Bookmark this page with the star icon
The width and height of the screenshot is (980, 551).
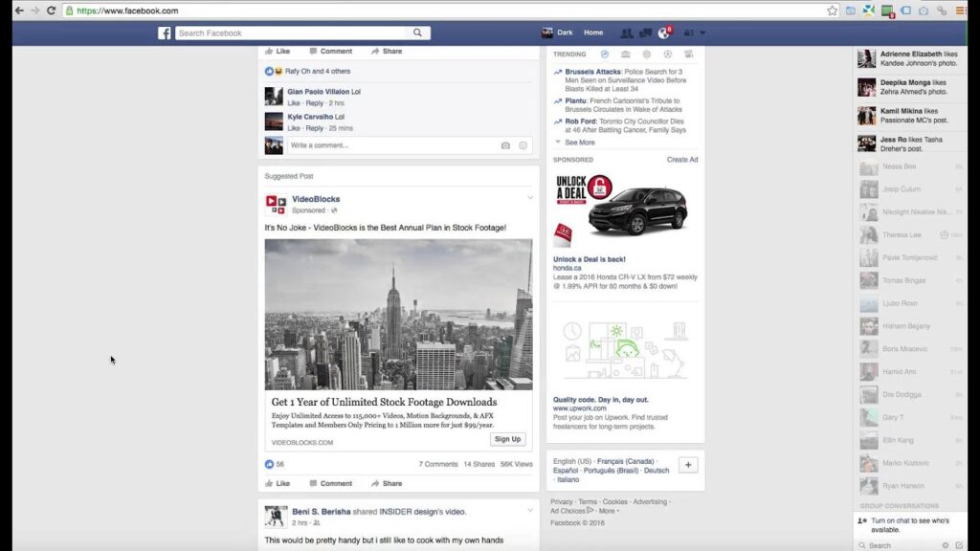(x=832, y=11)
